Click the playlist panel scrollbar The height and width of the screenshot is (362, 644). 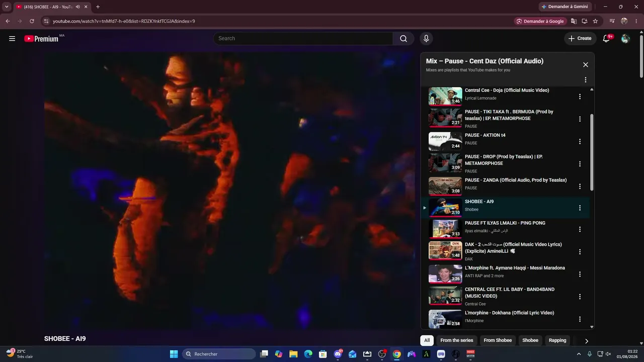(592, 152)
